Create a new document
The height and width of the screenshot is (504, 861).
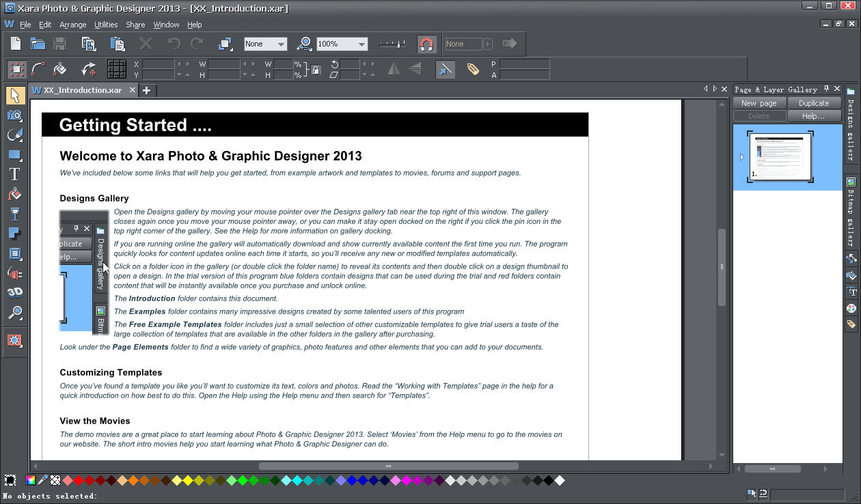pos(16,44)
